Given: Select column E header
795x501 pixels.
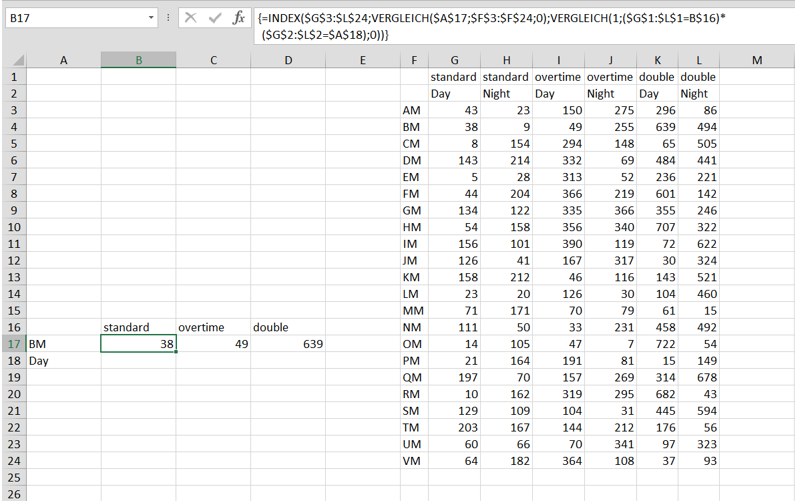Looking at the screenshot, I should pos(363,60).
